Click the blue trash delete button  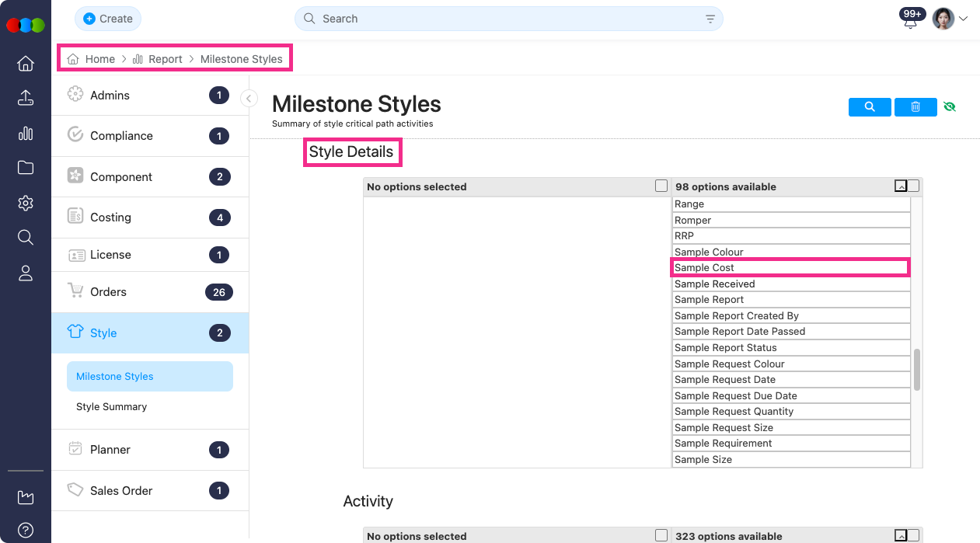915,107
